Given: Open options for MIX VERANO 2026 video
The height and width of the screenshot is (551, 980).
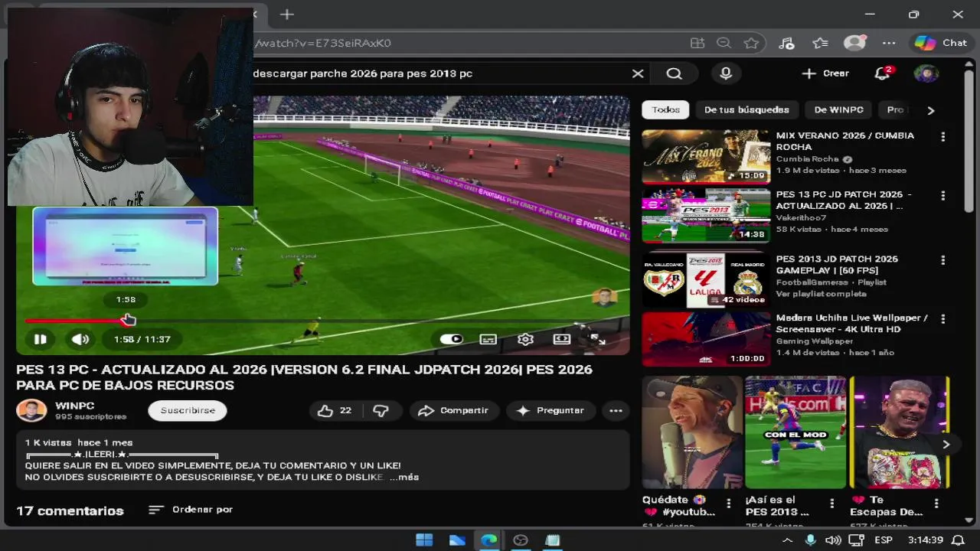Looking at the screenshot, I should coord(942,137).
